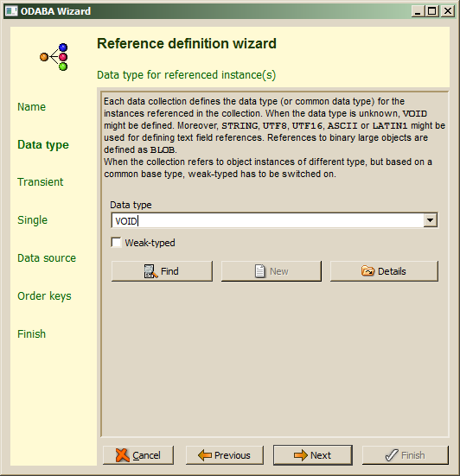Viewport: 460px width, 476px height.
Task: Click the Details button label
Action: tap(392, 271)
